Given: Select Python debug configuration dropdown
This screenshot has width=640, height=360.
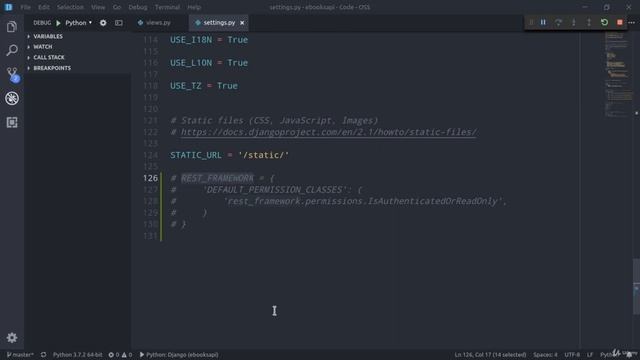Looking at the screenshot, I should pyautogui.click(x=78, y=23).
